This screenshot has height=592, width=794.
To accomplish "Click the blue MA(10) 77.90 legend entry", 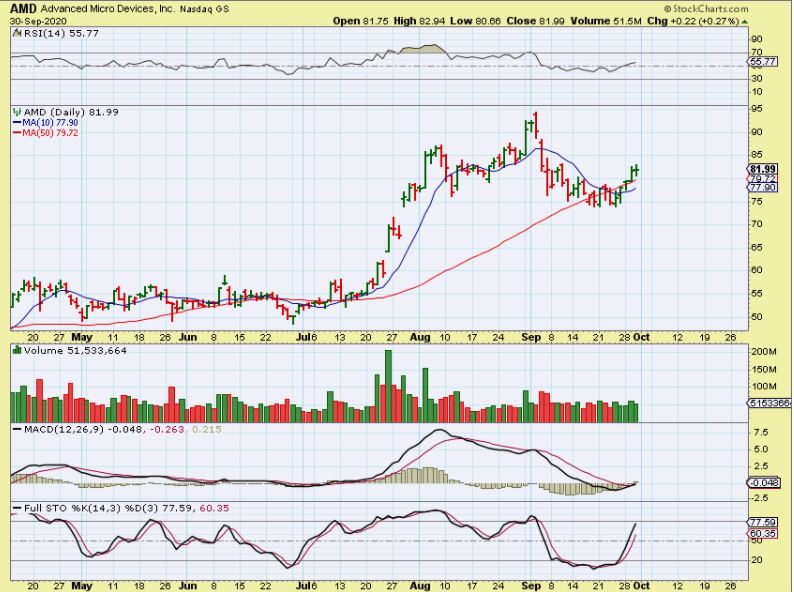I will click(x=46, y=123).
